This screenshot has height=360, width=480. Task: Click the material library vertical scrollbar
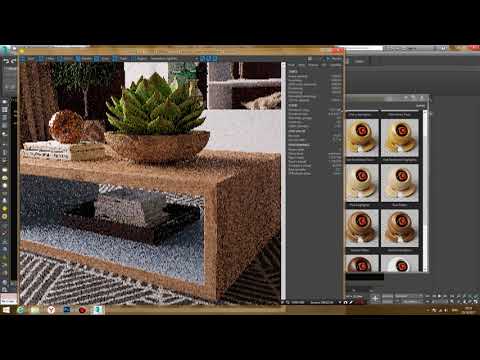(425, 190)
